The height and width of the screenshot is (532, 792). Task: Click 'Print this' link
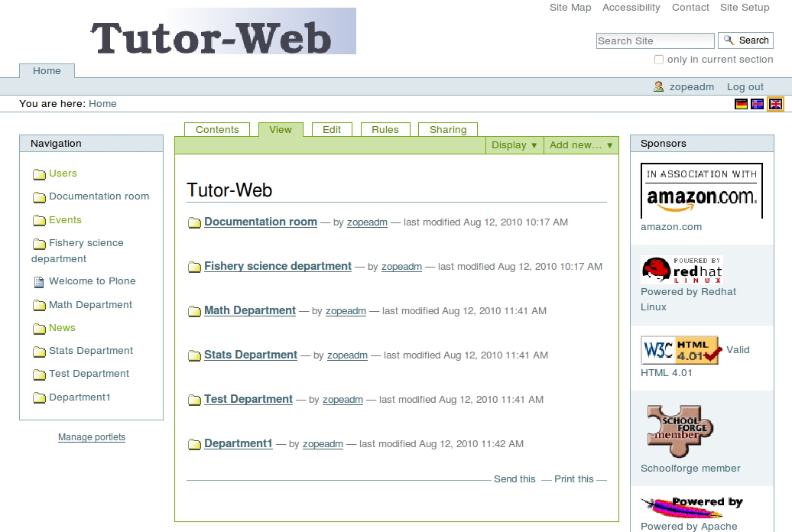574,479
